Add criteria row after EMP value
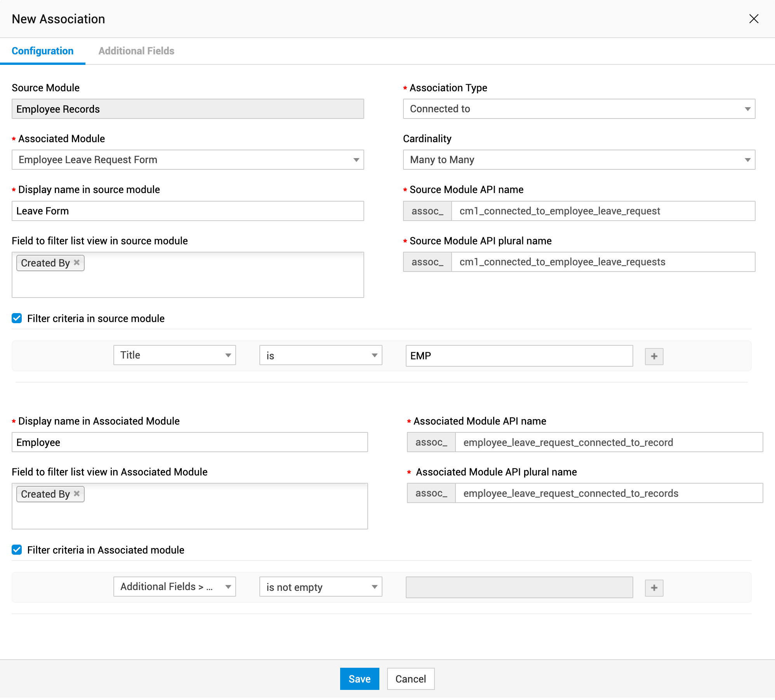This screenshot has width=775, height=700. coord(654,356)
